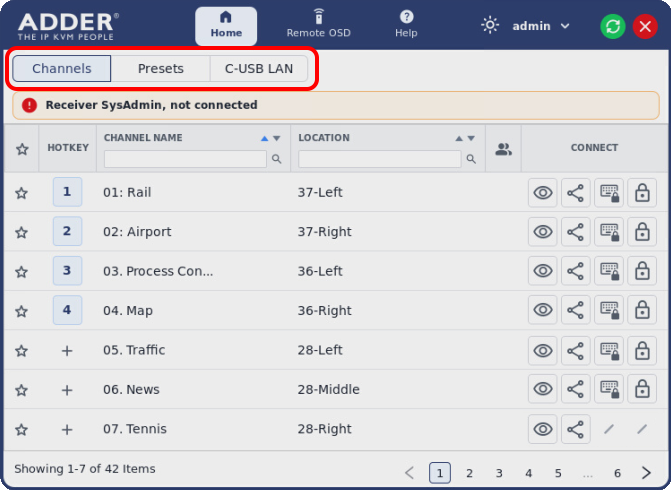671x490 pixels.
Task: Click the red close button
Action: pos(645,26)
